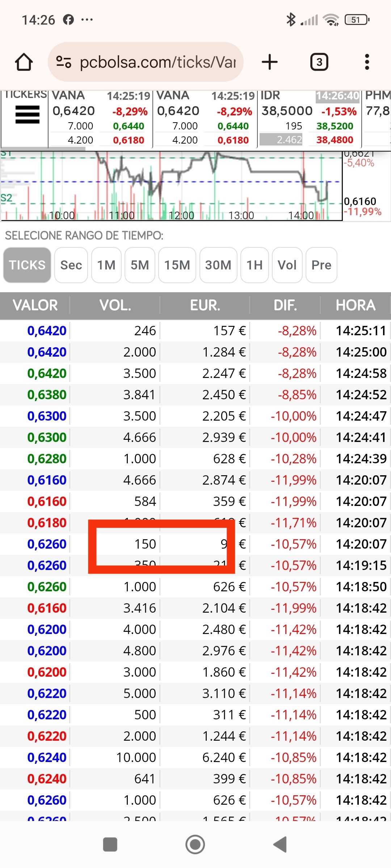Select the TICKS time range

(27, 265)
